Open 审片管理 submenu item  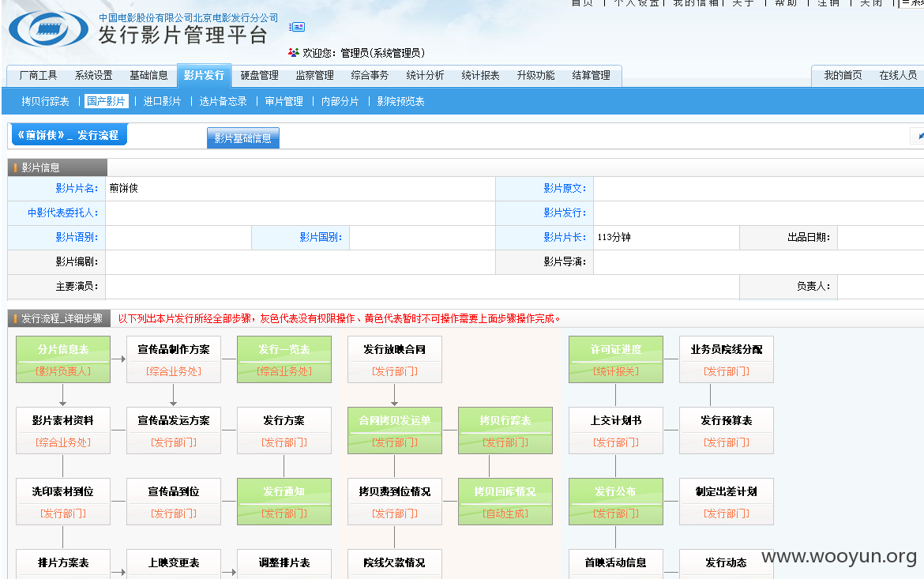point(284,101)
